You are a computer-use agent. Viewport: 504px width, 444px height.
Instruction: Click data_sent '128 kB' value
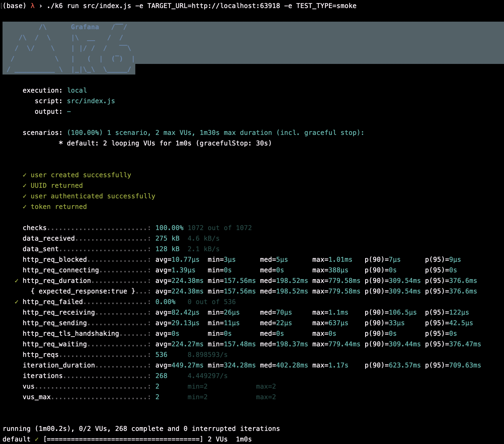coord(167,249)
